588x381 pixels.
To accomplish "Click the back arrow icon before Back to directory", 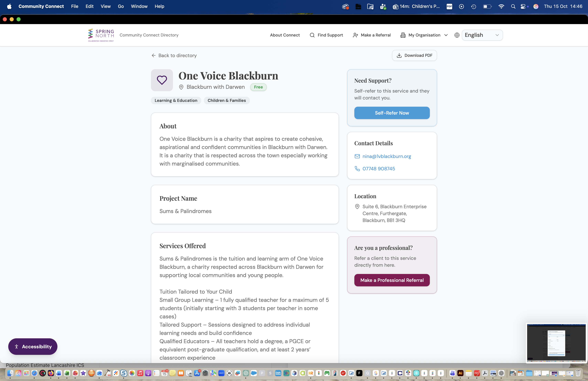I will tap(153, 55).
